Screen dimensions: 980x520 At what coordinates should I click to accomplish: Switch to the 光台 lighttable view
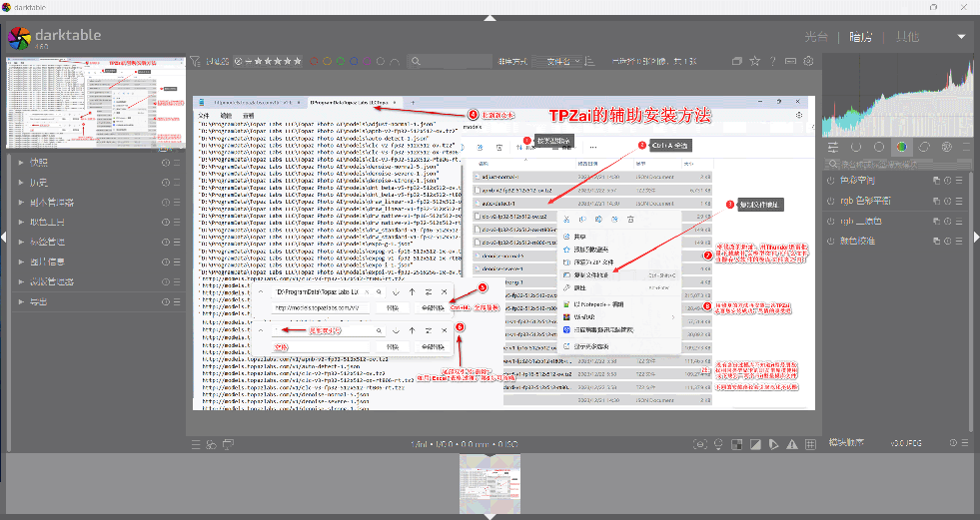pos(816,37)
